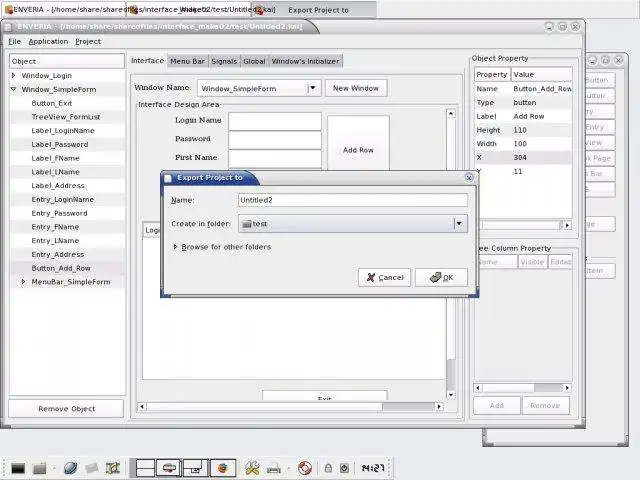640x480 pixels.
Task: Select Button_Add_Row in object tree
Action: point(61,268)
